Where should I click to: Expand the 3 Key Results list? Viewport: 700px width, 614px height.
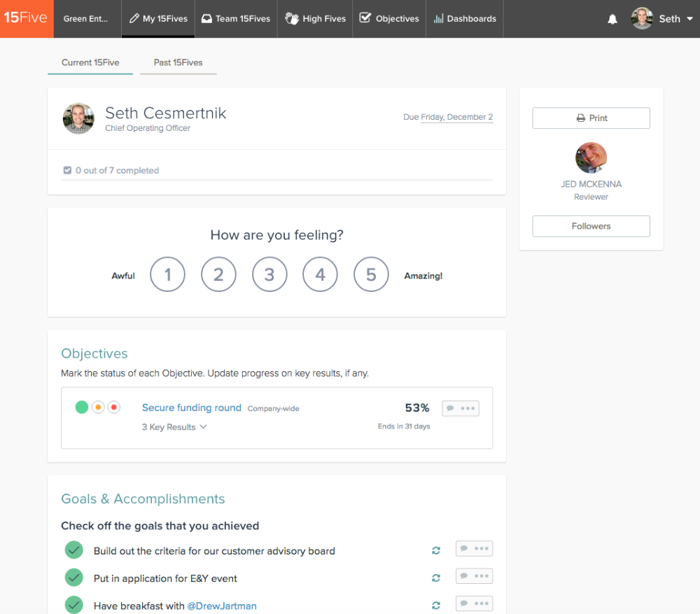click(x=174, y=427)
